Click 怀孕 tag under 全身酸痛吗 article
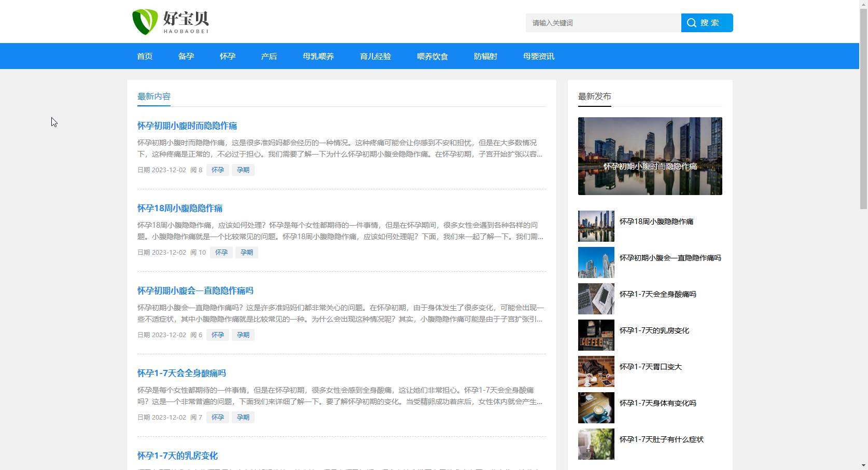 click(x=218, y=417)
